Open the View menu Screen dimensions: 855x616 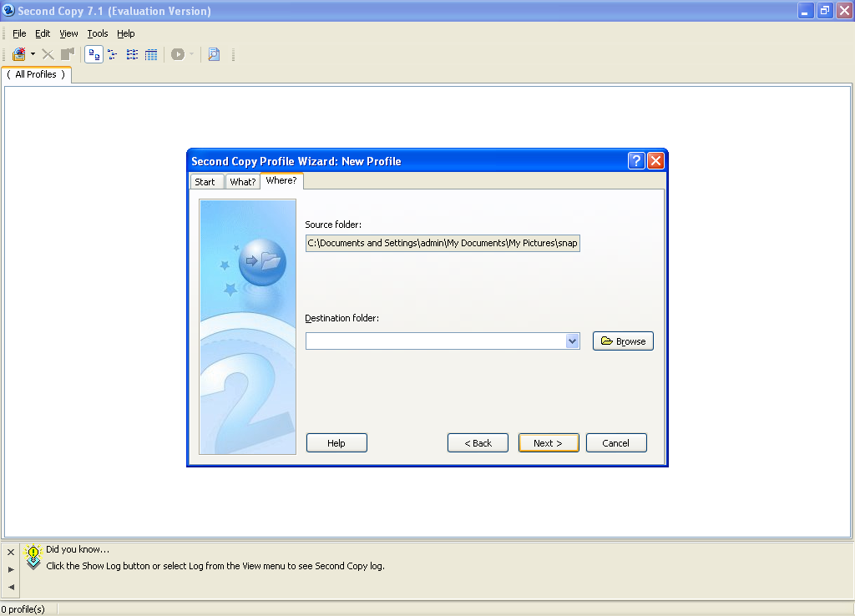(x=68, y=33)
